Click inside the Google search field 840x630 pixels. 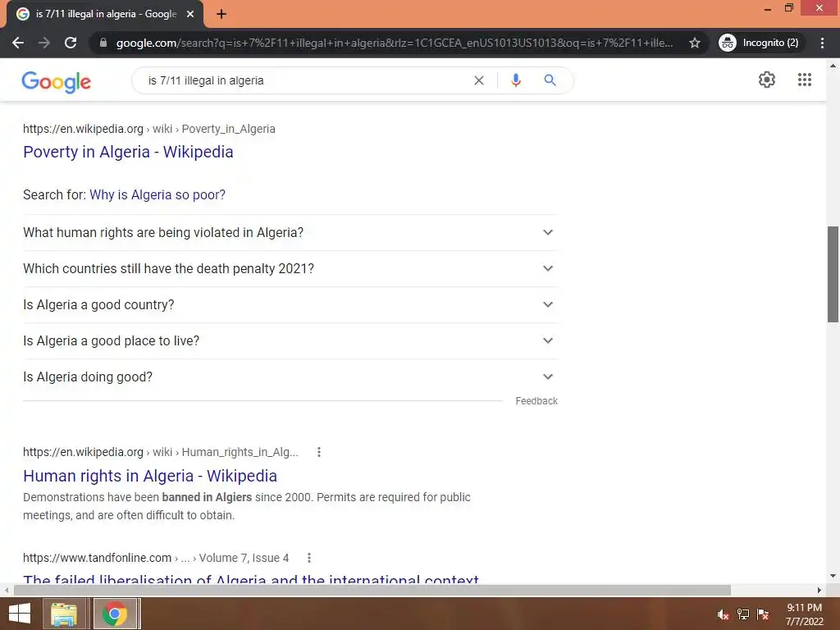[x=305, y=80]
